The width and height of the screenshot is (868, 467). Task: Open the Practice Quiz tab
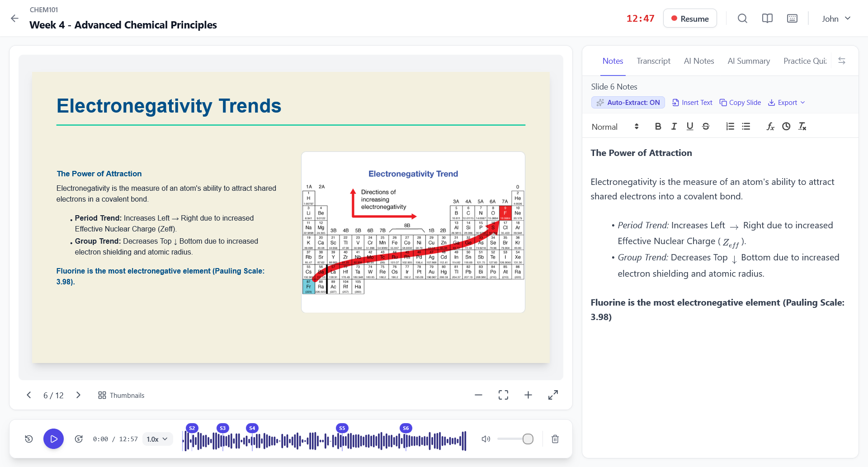(x=805, y=61)
